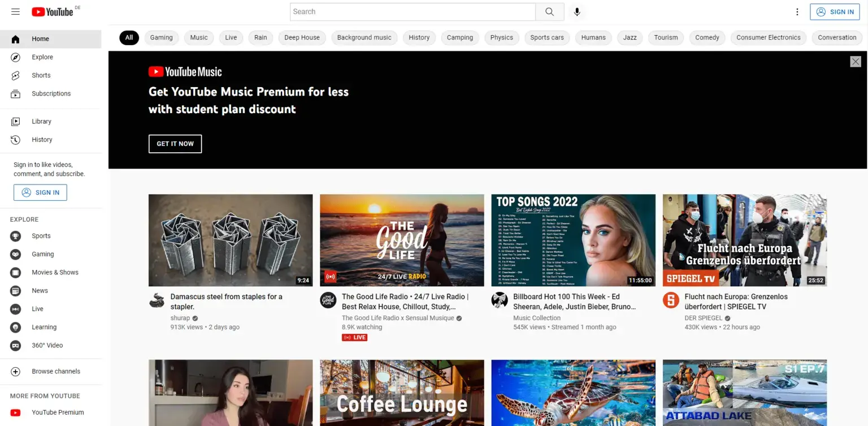Click Tourism filter chip
The image size is (868, 426).
666,37
